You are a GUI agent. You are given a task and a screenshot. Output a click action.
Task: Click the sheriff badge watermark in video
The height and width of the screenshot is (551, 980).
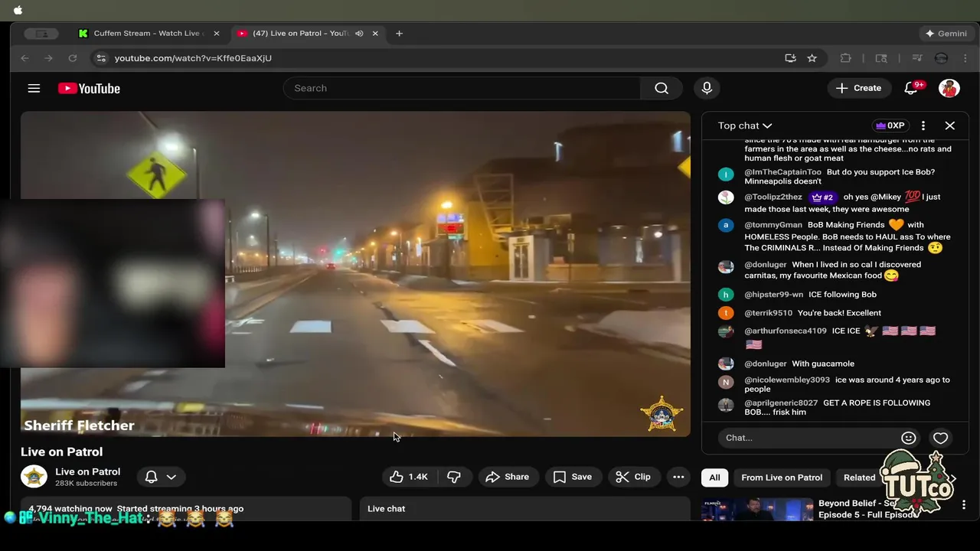click(x=661, y=414)
